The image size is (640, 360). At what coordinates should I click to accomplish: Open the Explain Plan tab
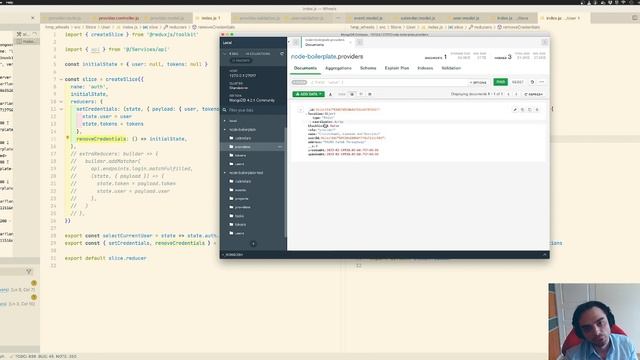(x=397, y=68)
